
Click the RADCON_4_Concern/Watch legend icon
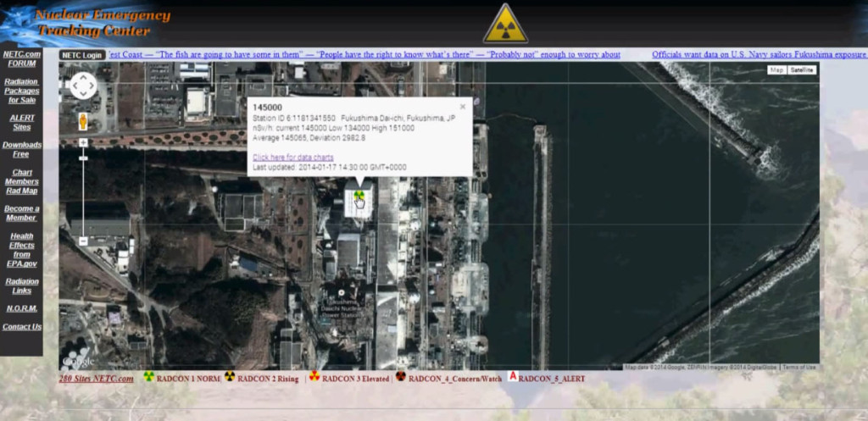click(401, 376)
